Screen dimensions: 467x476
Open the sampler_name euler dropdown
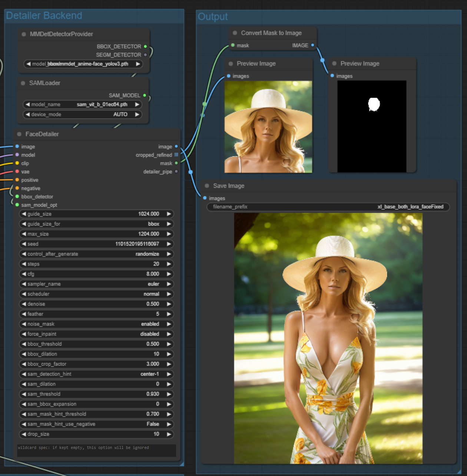tap(96, 284)
